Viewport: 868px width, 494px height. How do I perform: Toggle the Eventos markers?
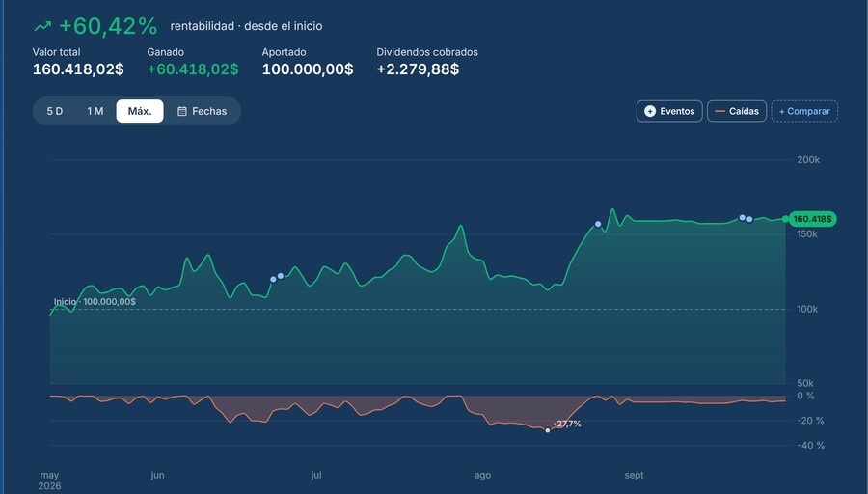coord(669,111)
